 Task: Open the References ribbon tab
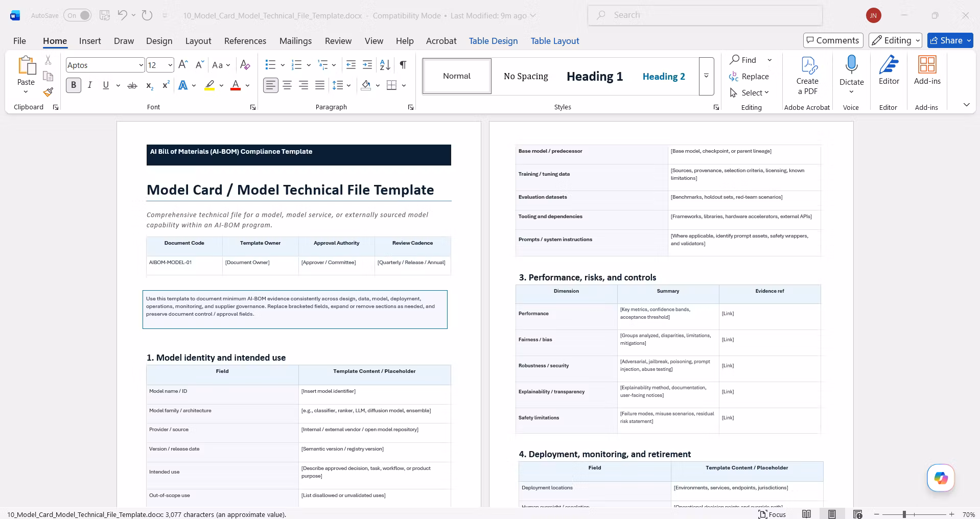[245, 41]
